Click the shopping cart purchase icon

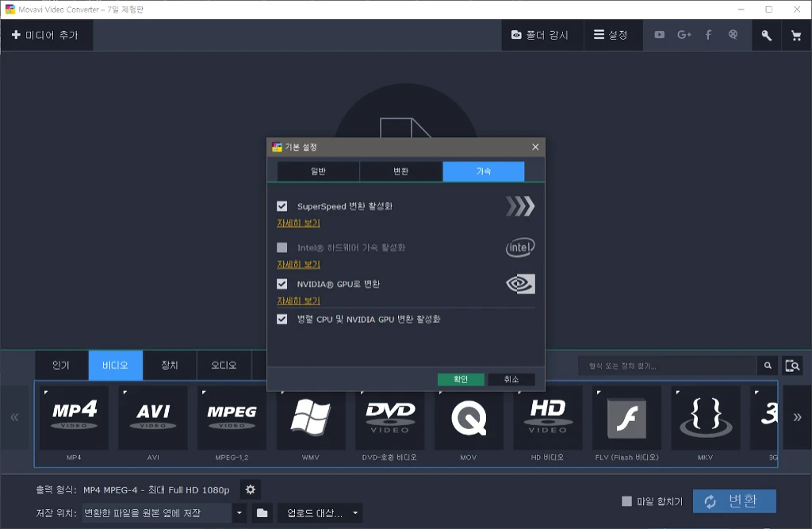(796, 36)
